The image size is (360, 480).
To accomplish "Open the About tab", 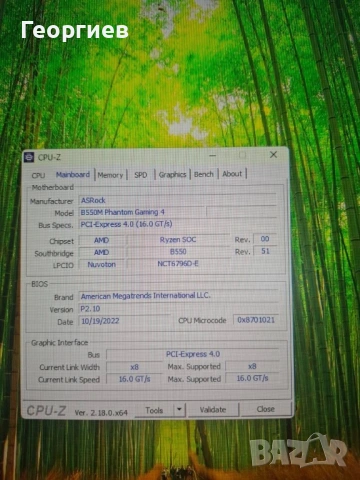I will coord(232,174).
